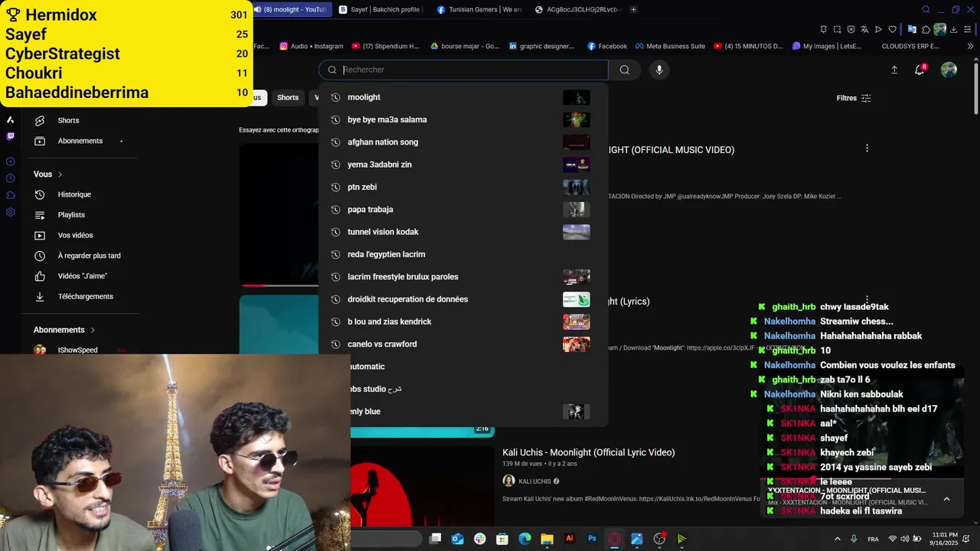Screen dimensions: 980x551
Task: Open Kali Uchis Moonlight lyric video title
Action: (x=589, y=452)
